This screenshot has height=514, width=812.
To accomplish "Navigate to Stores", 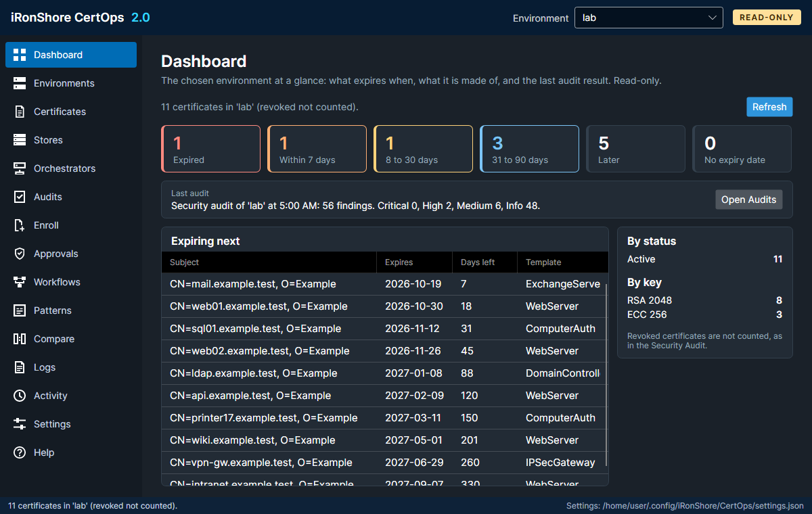I will (71, 140).
